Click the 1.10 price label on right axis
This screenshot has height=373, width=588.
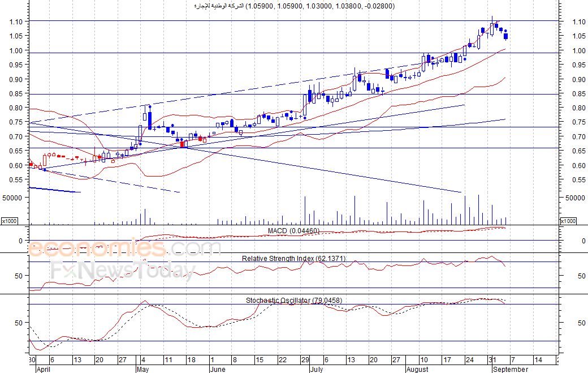[x=579, y=22]
